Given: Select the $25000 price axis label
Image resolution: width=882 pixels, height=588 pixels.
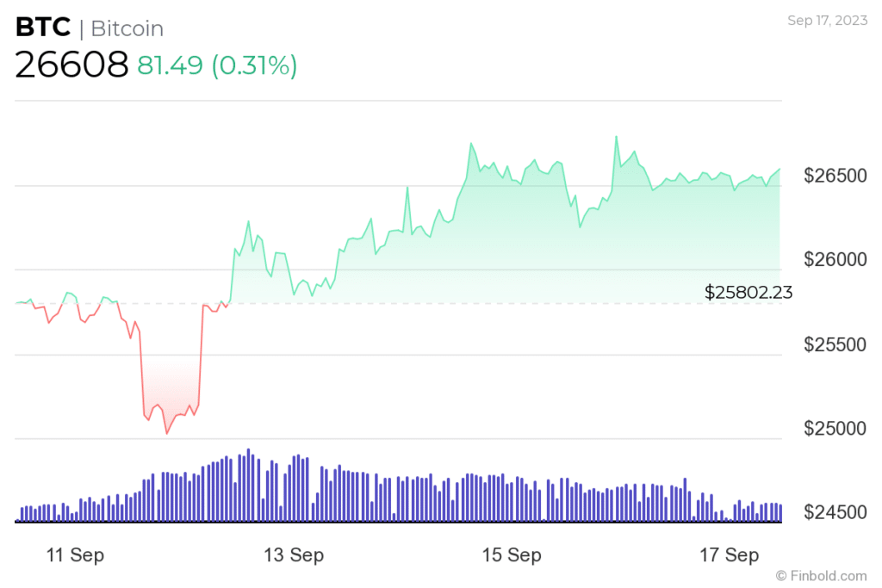Looking at the screenshot, I should 835,429.
